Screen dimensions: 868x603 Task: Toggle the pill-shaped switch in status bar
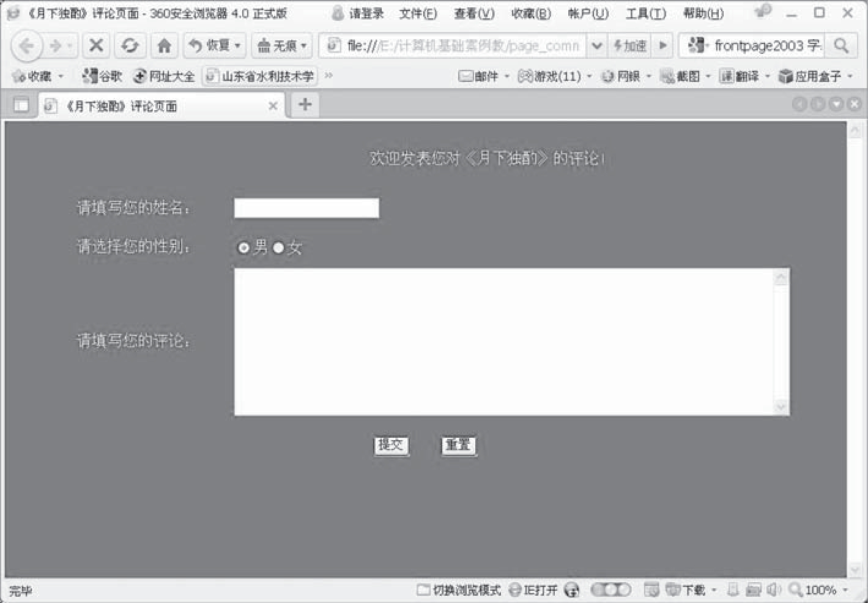point(610,590)
